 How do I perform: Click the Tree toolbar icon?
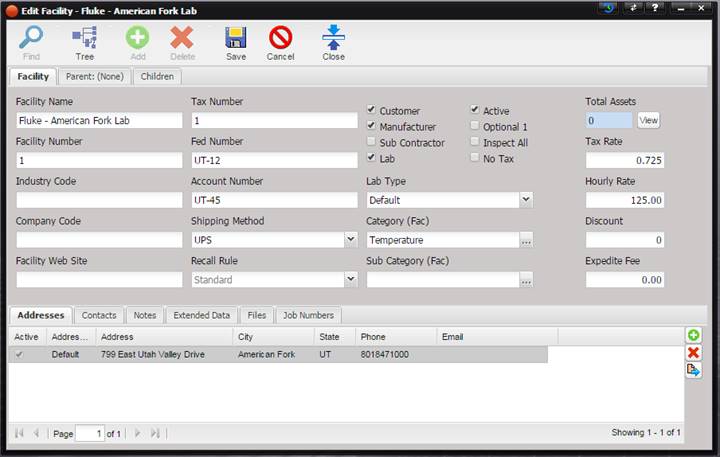pyautogui.click(x=85, y=38)
